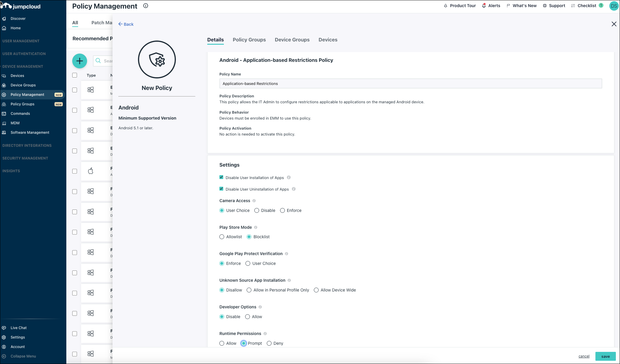Open Live Chat in sidebar
The height and width of the screenshot is (364, 620).
coord(18,328)
